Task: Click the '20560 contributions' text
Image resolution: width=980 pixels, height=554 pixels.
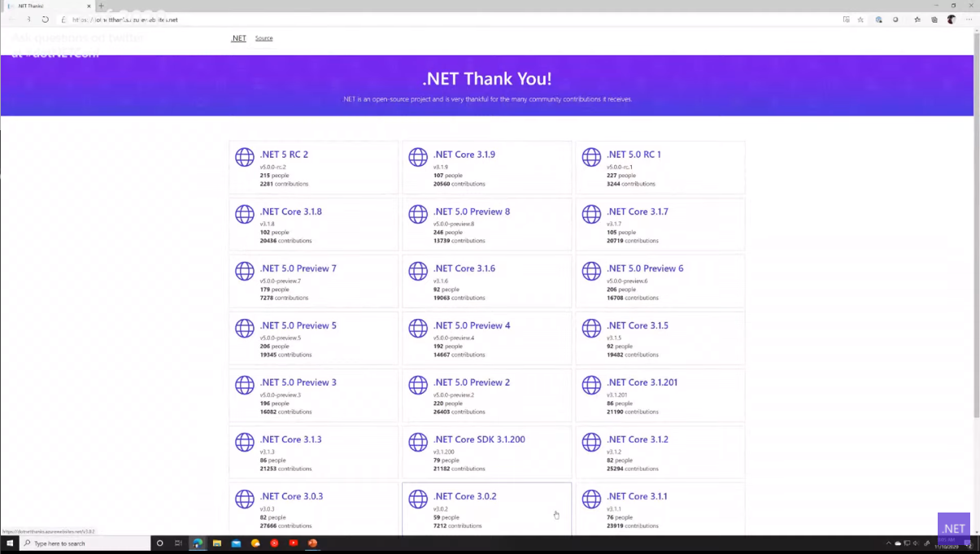Action: click(459, 184)
